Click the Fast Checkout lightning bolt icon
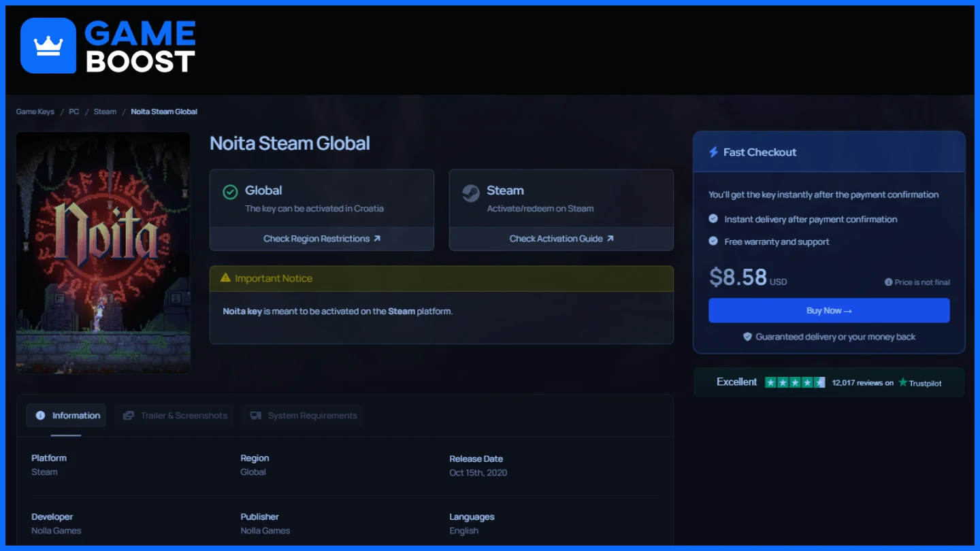Screen dimensions: 980x551 713,152
